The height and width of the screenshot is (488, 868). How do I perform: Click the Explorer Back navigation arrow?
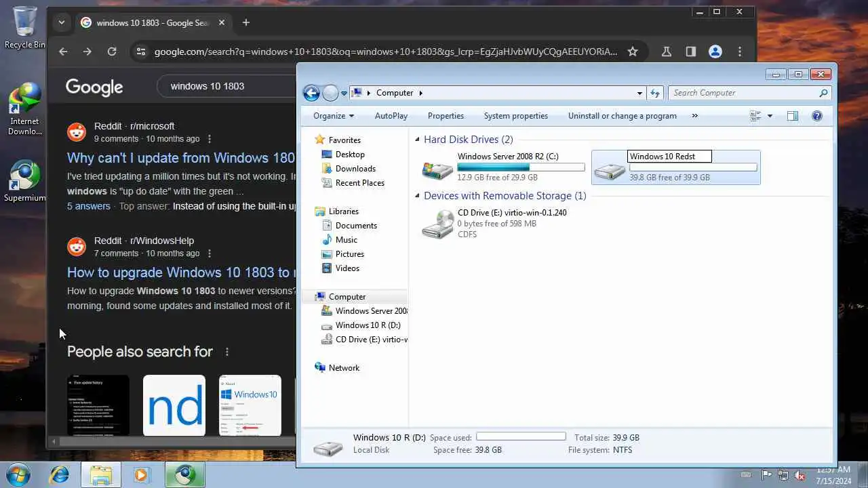tap(311, 93)
